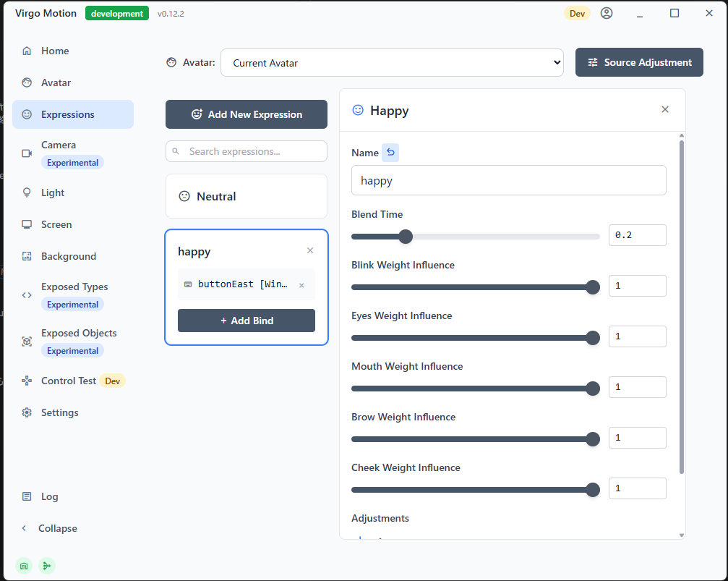
Task: Click the green branch status icon at bottom
Action: point(47,566)
